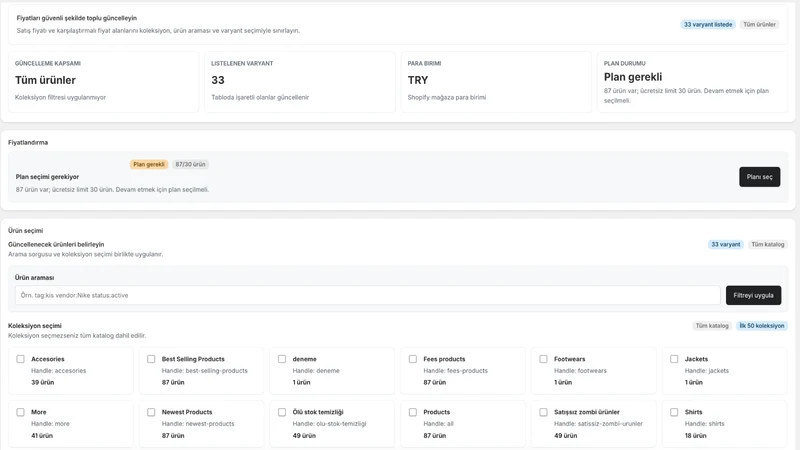Enable the Footwears collection checkbox

[x=543, y=359]
